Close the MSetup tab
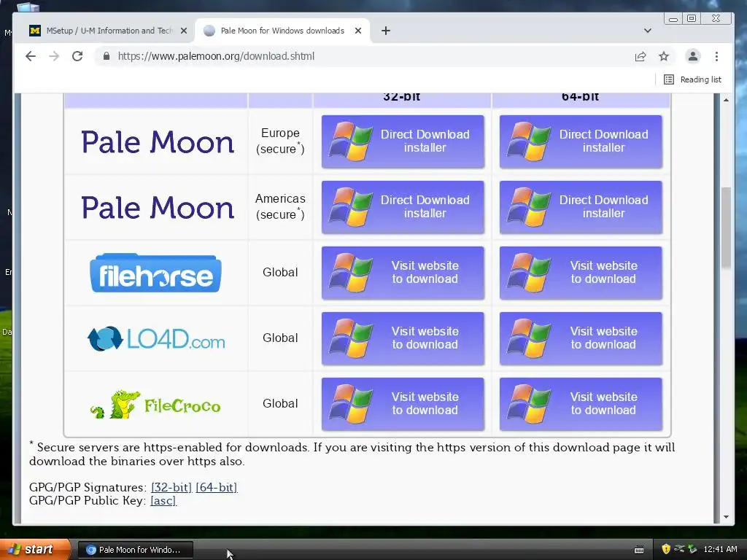Screen dimensions: 747x560 [183, 31]
